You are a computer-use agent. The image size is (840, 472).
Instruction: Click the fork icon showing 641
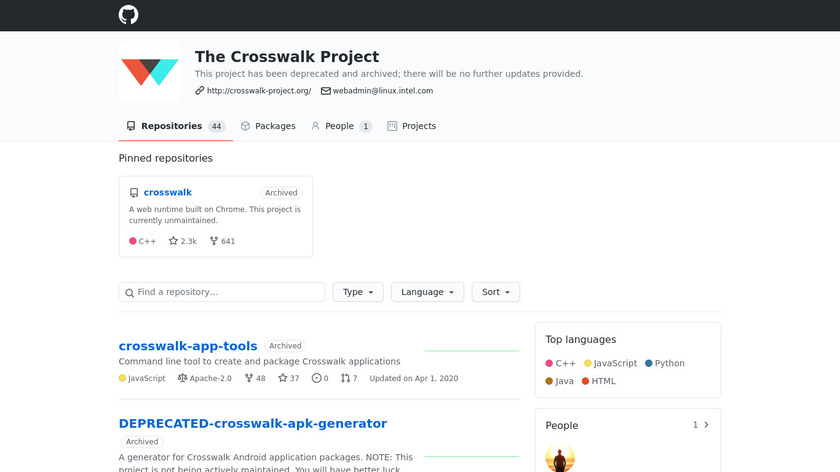(x=214, y=241)
